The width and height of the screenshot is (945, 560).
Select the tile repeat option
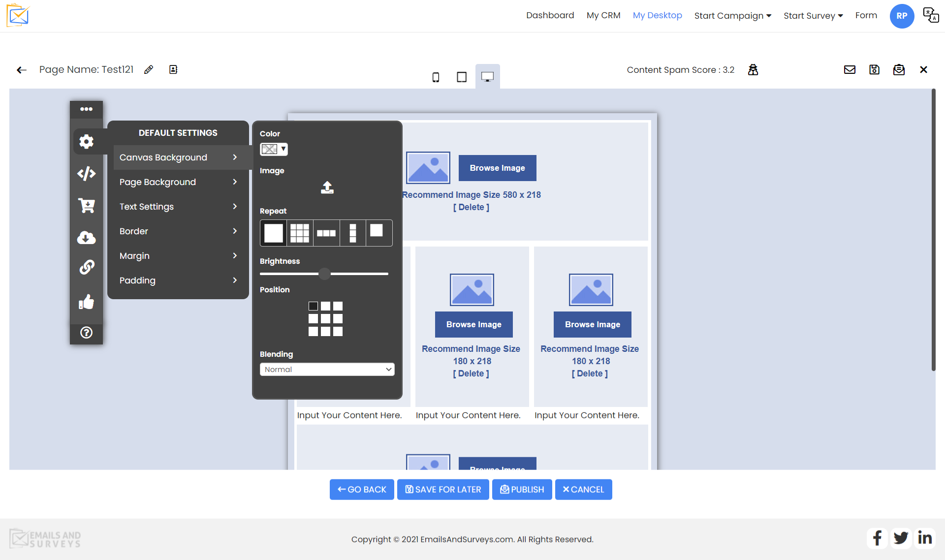pyautogui.click(x=299, y=233)
